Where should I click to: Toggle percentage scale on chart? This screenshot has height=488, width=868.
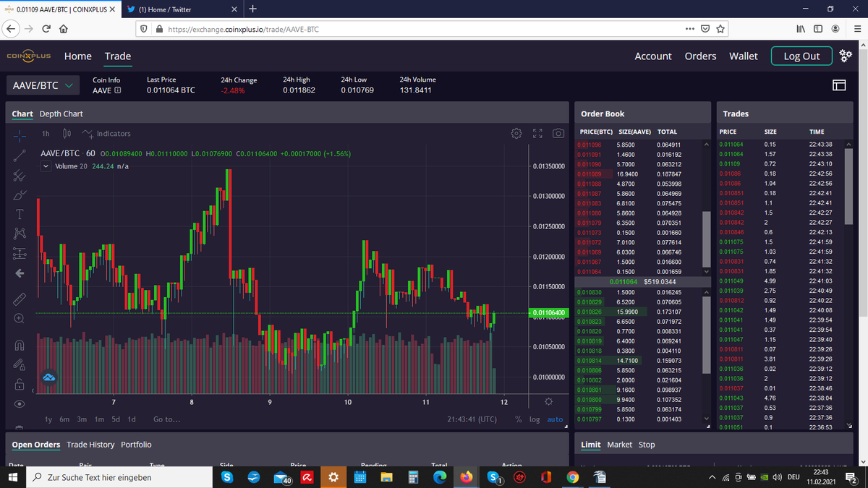point(519,419)
